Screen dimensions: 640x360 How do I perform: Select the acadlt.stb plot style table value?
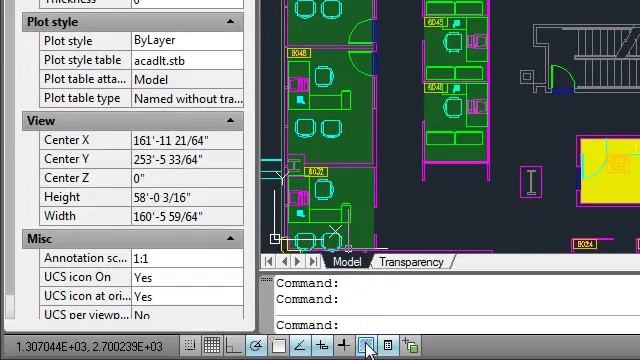tap(187, 60)
